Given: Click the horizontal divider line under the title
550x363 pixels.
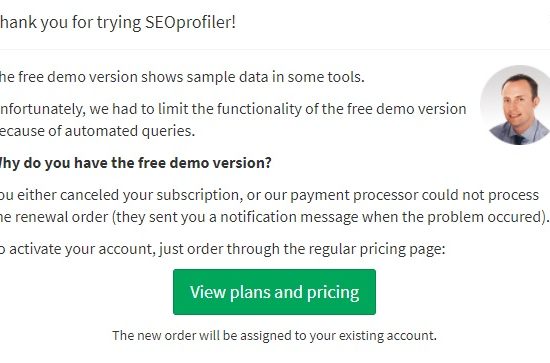Looking at the screenshot, I should pyautogui.click(x=275, y=49).
